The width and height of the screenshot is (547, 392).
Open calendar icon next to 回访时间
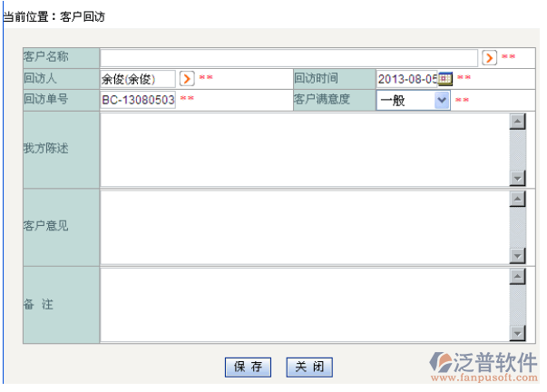point(445,79)
